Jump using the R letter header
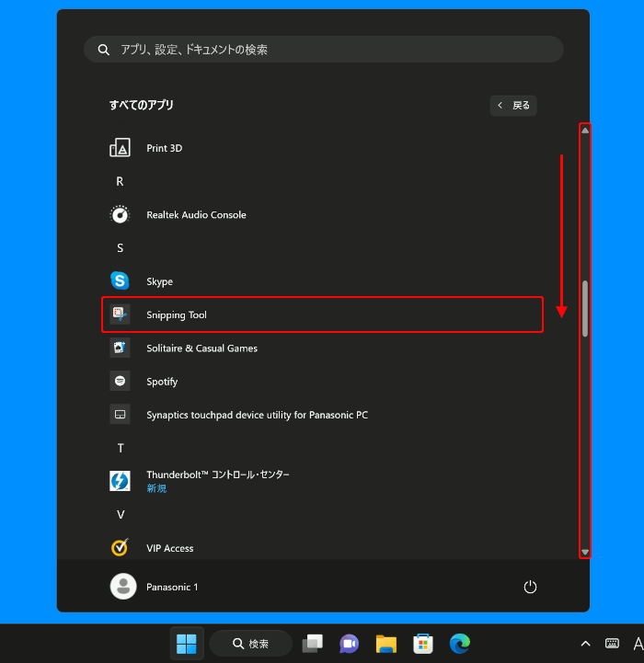The height and width of the screenshot is (663, 644). tap(120, 181)
